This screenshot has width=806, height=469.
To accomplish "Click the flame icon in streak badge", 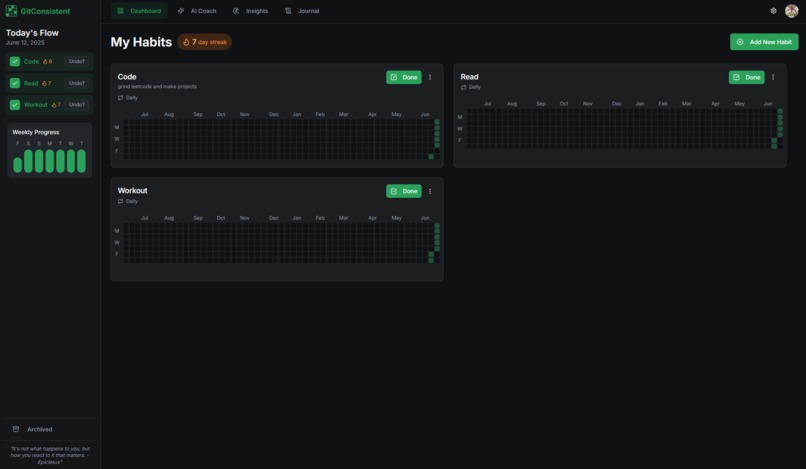I will click(x=186, y=42).
